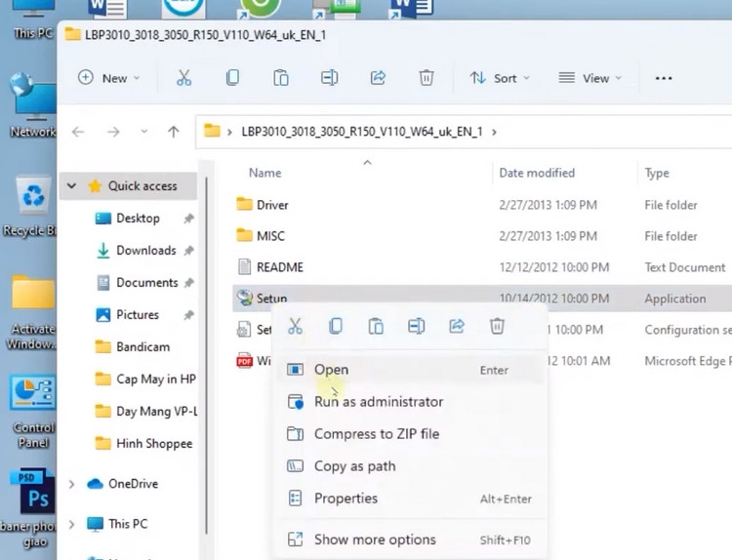This screenshot has width=732, height=560.
Task: Click the Rename icon in Explorer toolbar
Action: pos(329,78)
